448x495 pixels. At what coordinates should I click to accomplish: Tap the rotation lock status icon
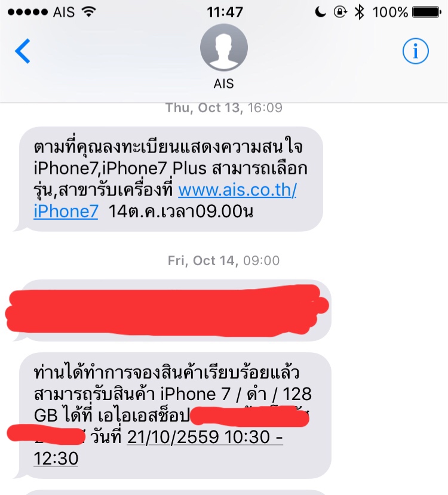click(x=340, y=12)
